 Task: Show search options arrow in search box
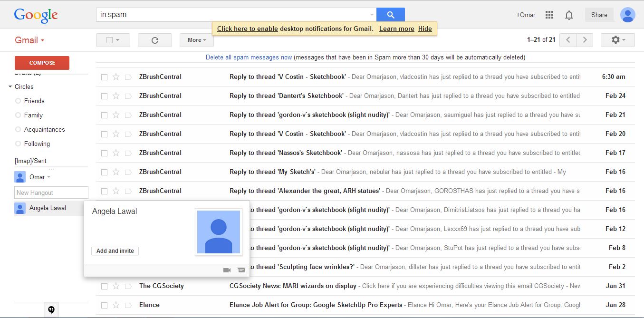click(372, 15)
